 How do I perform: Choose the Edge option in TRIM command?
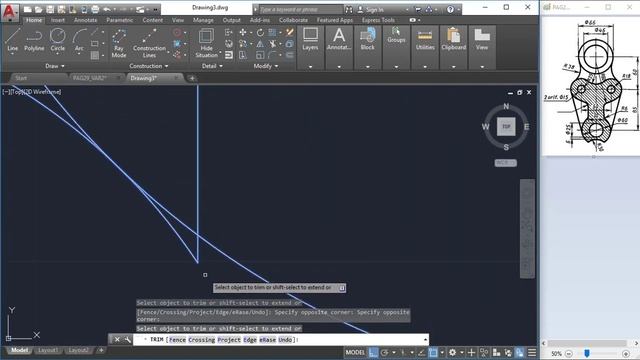pos(250,340)
